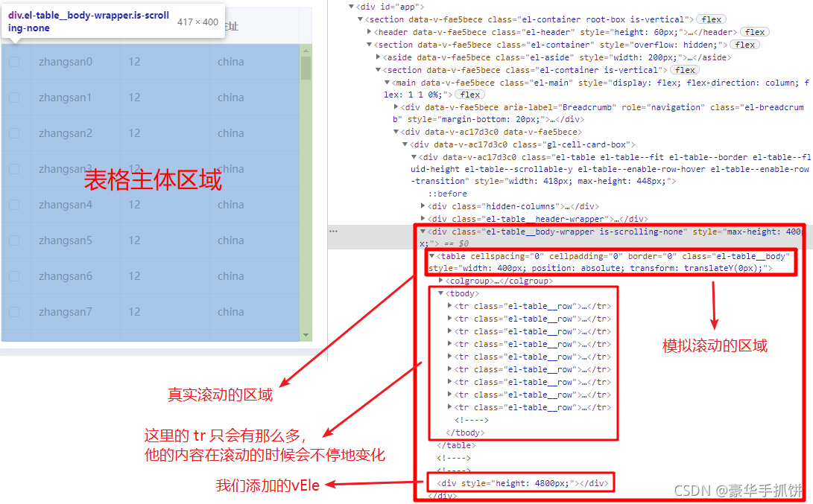This screenshot has height=504, width=813.
Task: Click flex badge on is-vertical el-container section
Action: (684, 70)
